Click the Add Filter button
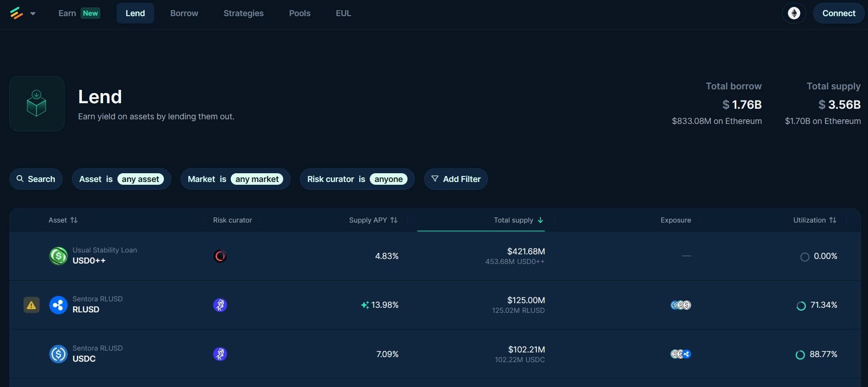 (x=456, y=179)
